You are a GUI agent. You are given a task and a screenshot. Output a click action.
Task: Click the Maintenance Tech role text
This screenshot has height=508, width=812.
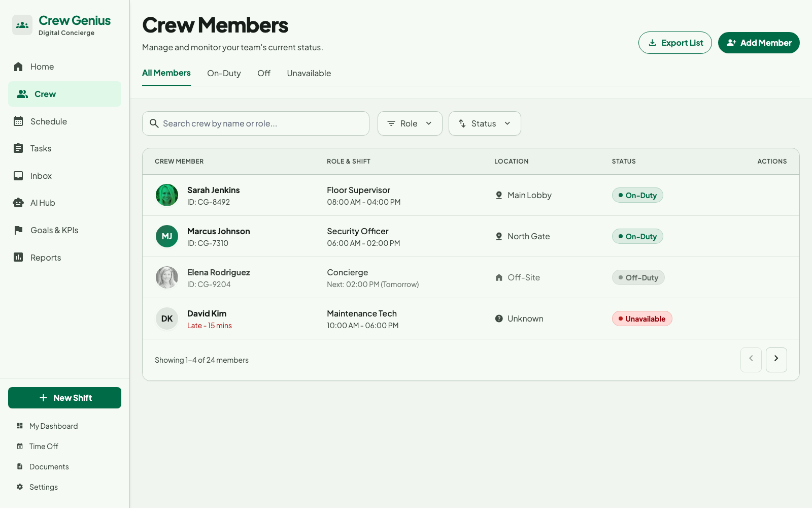pos(362,313)
